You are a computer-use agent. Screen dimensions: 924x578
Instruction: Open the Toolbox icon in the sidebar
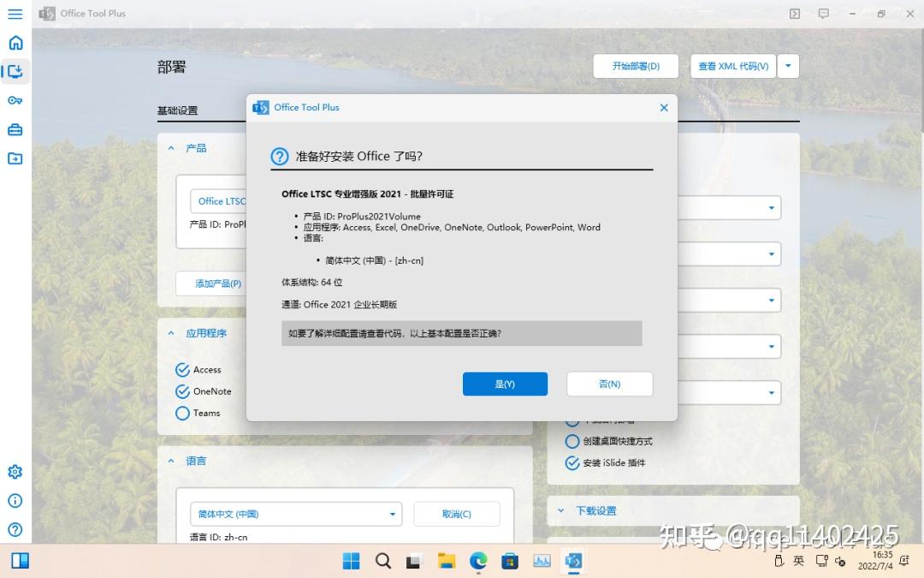[15, 130]
